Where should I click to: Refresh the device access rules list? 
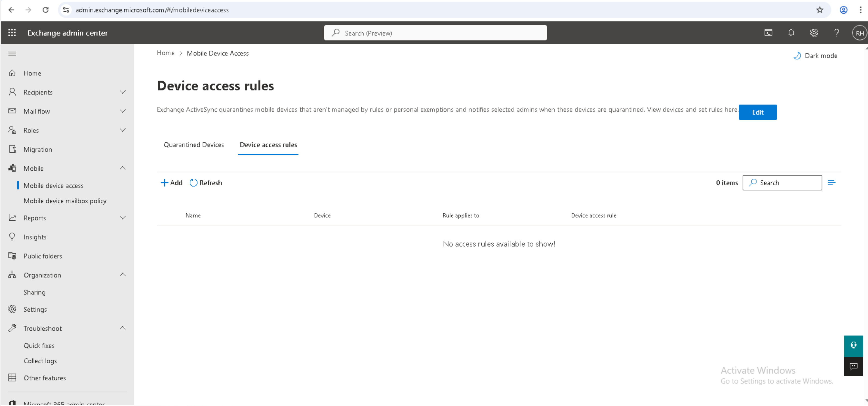(206, 183)
